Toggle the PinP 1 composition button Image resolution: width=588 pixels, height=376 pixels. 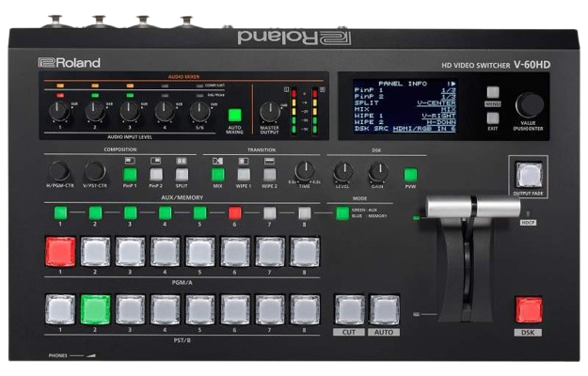tap(130, 173)
